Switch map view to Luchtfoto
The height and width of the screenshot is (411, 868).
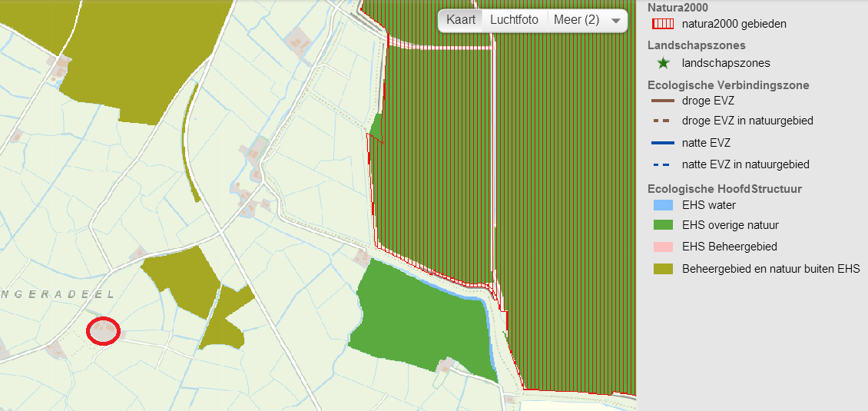click(514, 20)
